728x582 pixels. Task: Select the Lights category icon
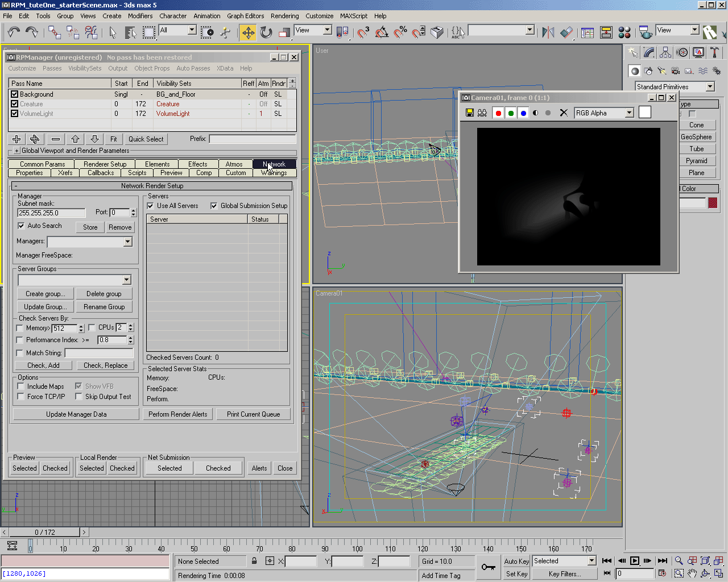[x=662, y=71]
